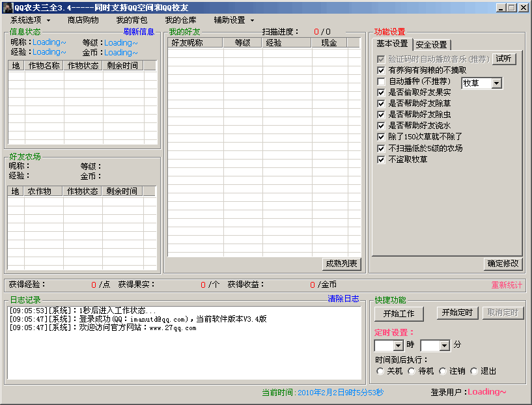Click the 农作物 column header

[43, 191]
